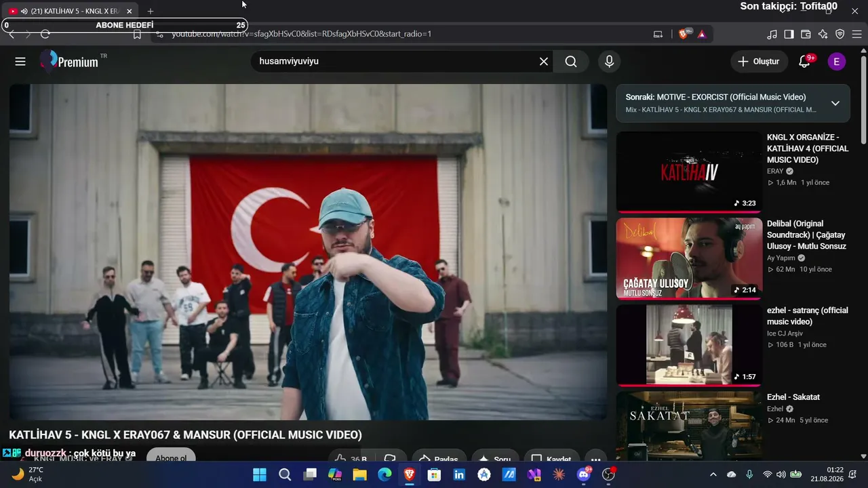The height and width of the screenshot is (488, 868).
Task: Open the YouTube guide hamburger menu
Action: (x=20, y=62)
